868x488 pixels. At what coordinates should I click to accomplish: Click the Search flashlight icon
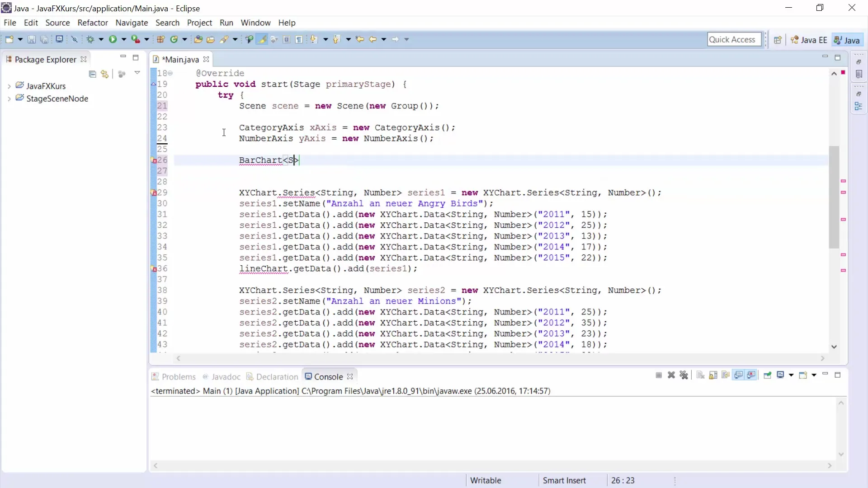click(224, 39)
